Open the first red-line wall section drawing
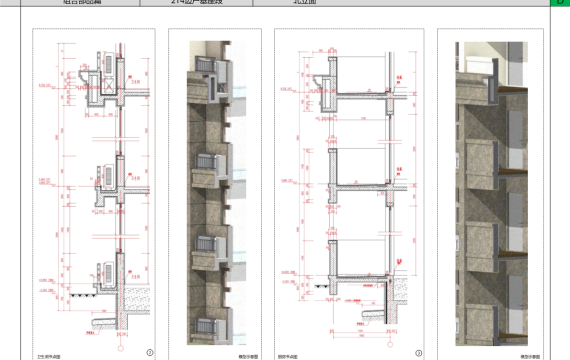570x360 pixels. (x=94, y=194)
